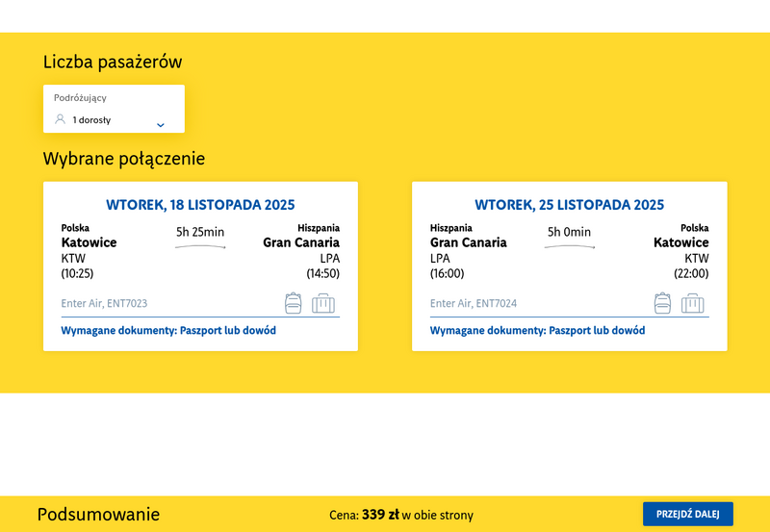Image resolution: width=770 pixels, height=532 pixels.
Task: Click suitcase icon on the ENT7024 return flight
Action: click(692, 303)
